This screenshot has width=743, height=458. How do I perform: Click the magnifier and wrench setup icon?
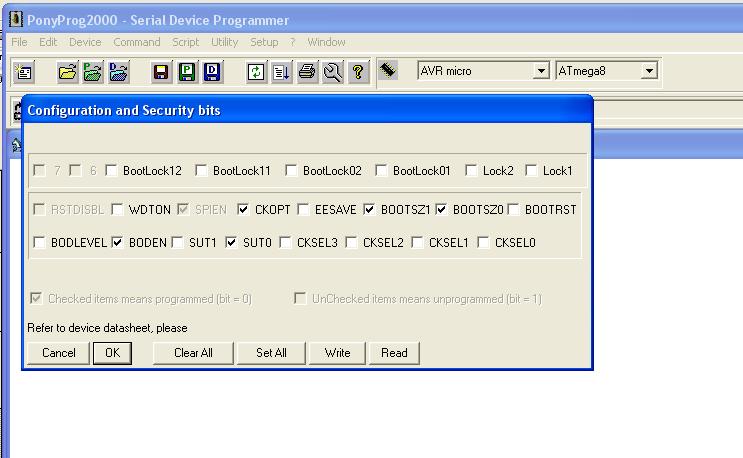[x=333, y=72]
